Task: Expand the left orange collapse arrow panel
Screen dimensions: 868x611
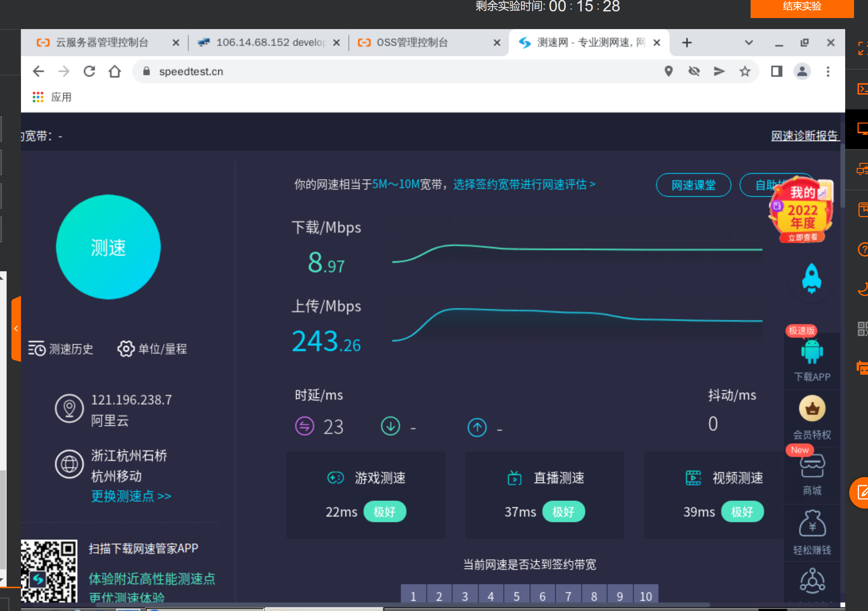Action: pyautogui.click(x=16, y=329)
